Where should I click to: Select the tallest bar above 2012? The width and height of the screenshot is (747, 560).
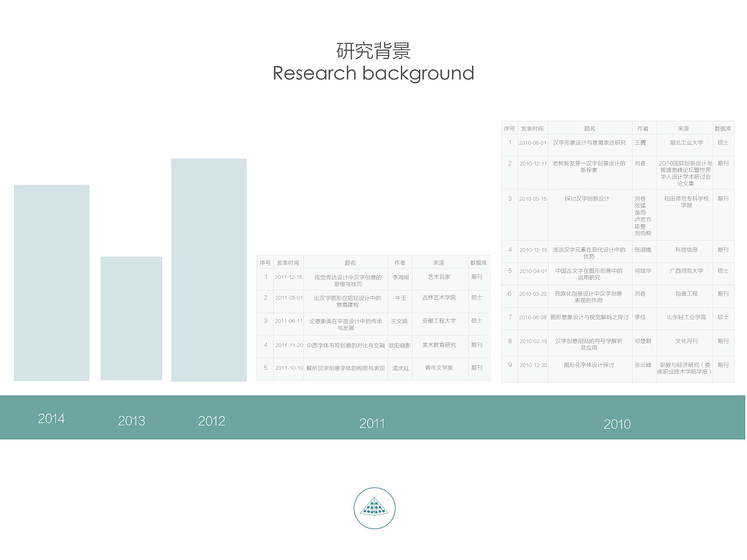pos(209,270)
